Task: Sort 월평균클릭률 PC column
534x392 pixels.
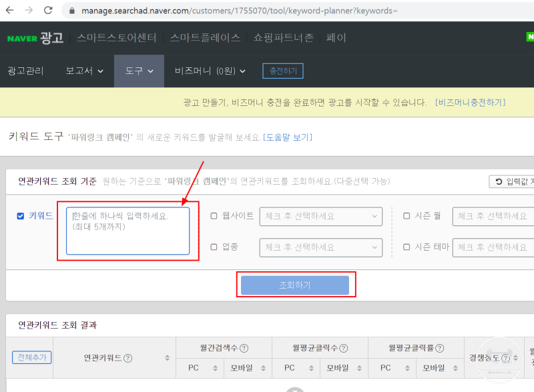Action: [407, 368]
